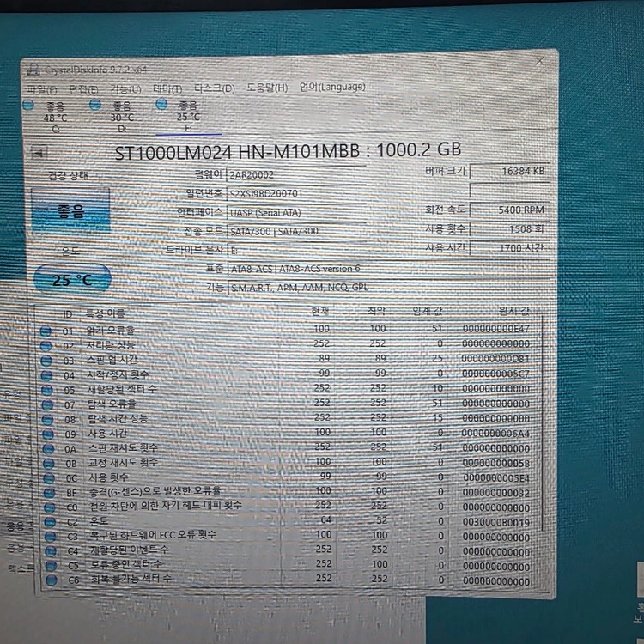Select the 회복 불가능 섹터 수 row
The height and width of the screenshot is (644, 644).
click(289, 580)
